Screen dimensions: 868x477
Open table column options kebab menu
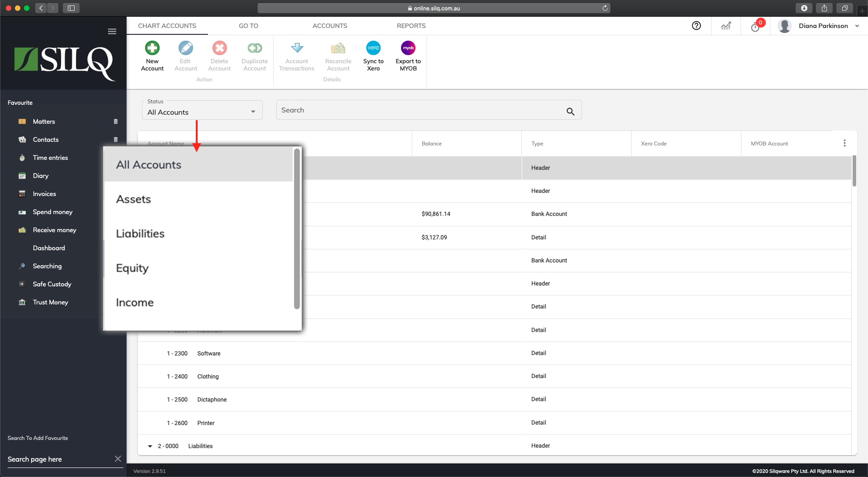click(x=844, y=143)
